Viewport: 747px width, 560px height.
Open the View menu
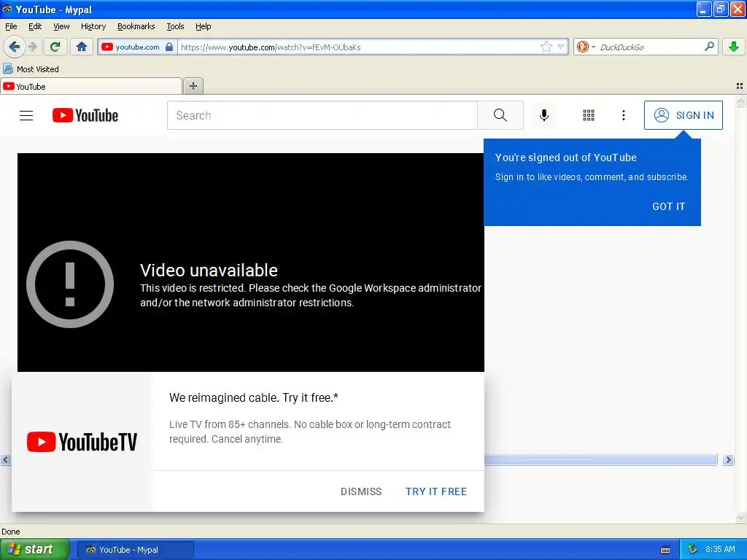pyautogui.click(x=61, y=26)
